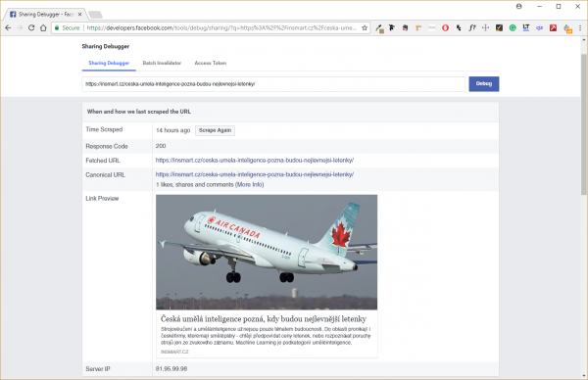Click the blue Debug button
The width and height of the screenshot is (588, 380).
pyautogui.click(x=484, y=84)
